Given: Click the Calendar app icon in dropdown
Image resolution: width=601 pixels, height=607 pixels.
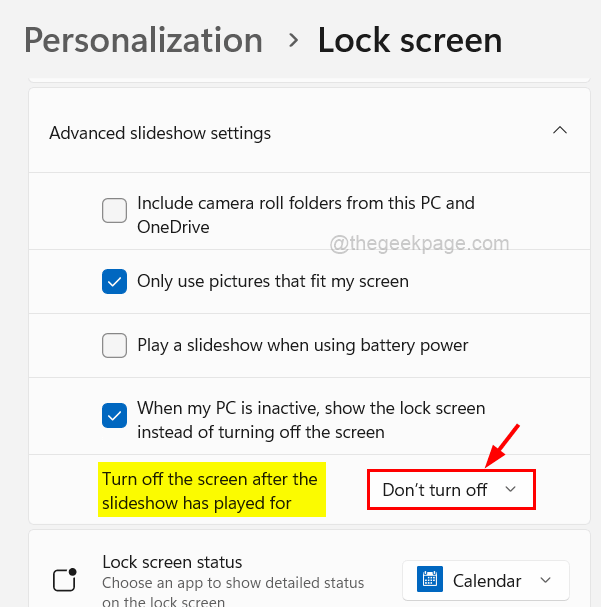Looking at the screenshot, I should [x=431, y=580].
